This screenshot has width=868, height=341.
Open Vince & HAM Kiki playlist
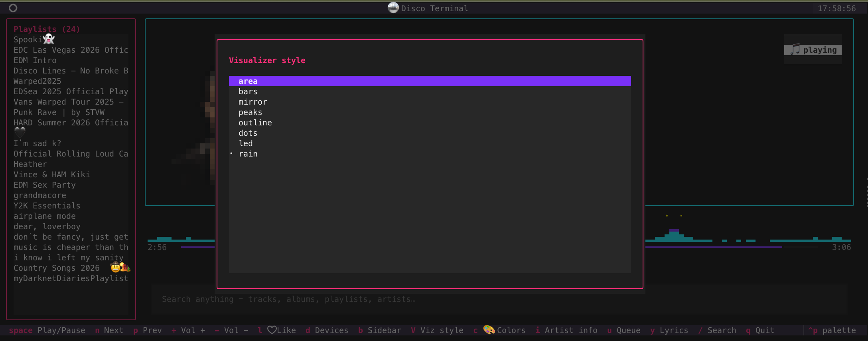(x=71, y=174)
